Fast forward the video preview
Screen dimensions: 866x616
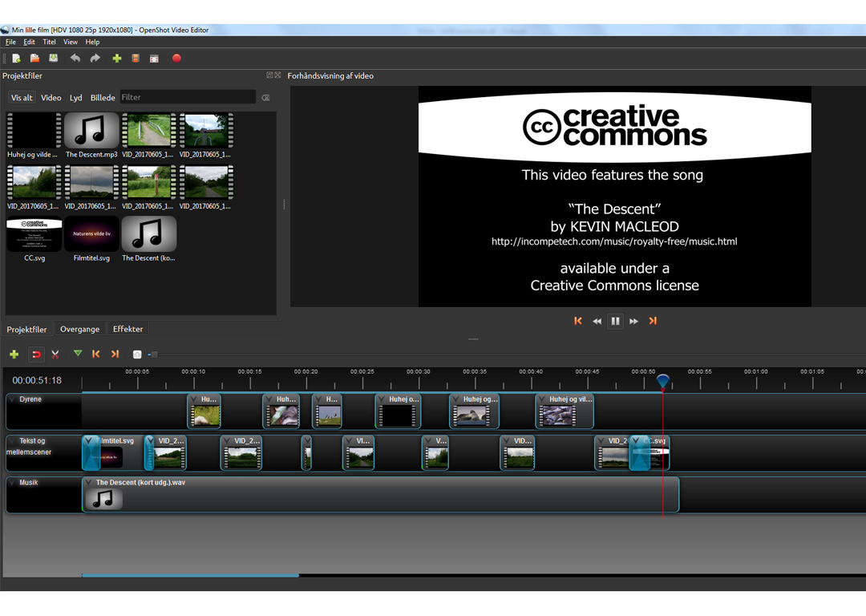[x=633, y=321]
